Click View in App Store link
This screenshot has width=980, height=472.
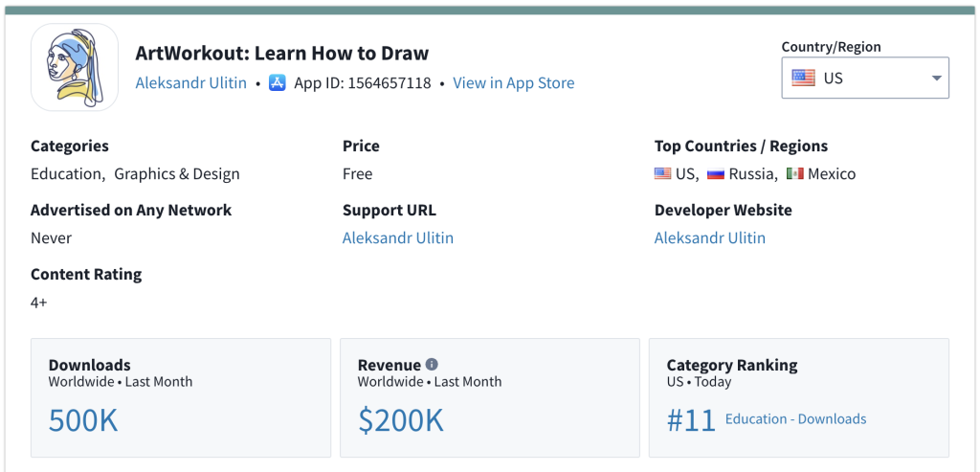(x=514, y=83)
